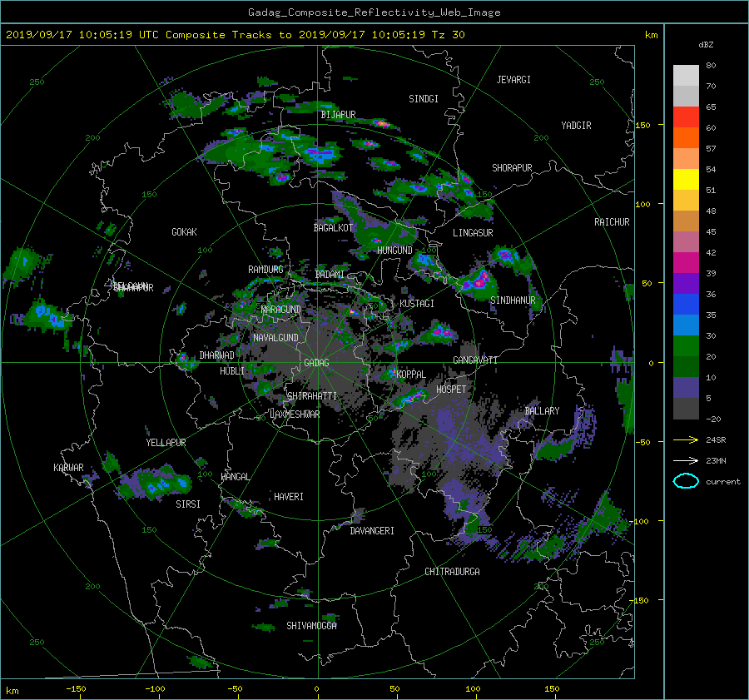Click the BAGALKOT city label
The height and width of the screenshot is (700, 749).
tap(333, 228)
